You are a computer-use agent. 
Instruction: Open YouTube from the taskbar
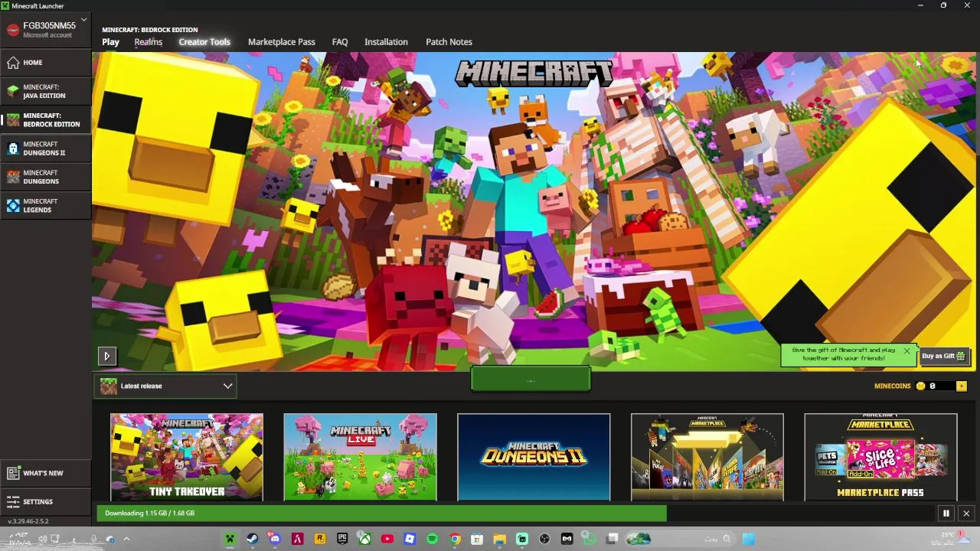(x=387, y=539)
